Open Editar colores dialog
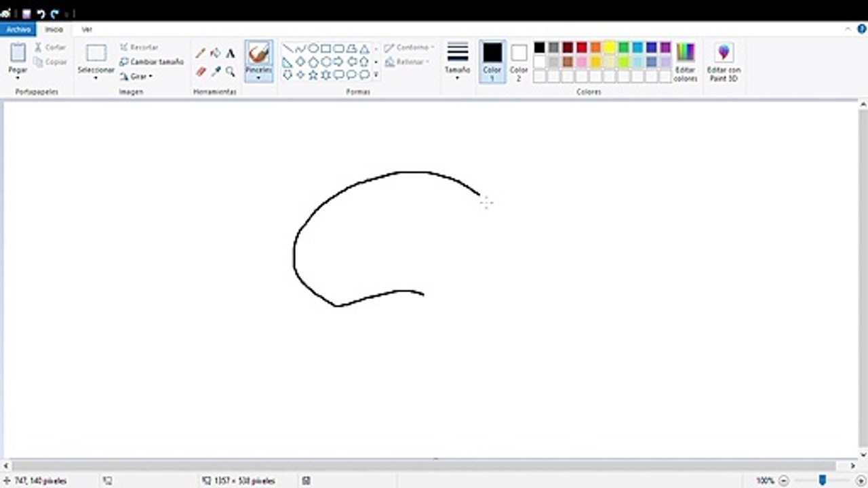This screenshot has width=868, height=488. point(686,62)
